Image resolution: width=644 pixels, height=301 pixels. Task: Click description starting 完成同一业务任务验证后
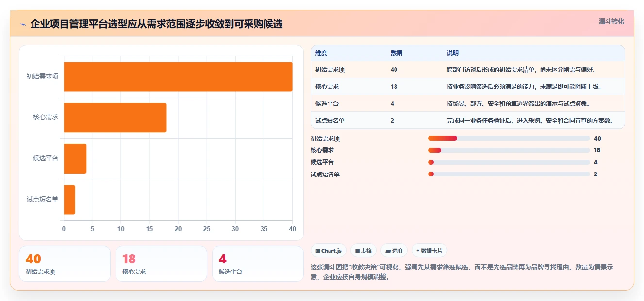531,121
